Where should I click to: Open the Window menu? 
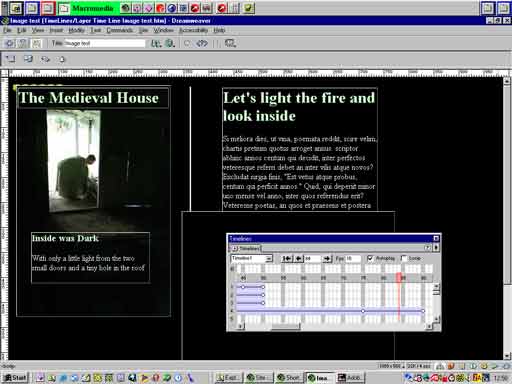pyautogui.click(x=163, y=30)
